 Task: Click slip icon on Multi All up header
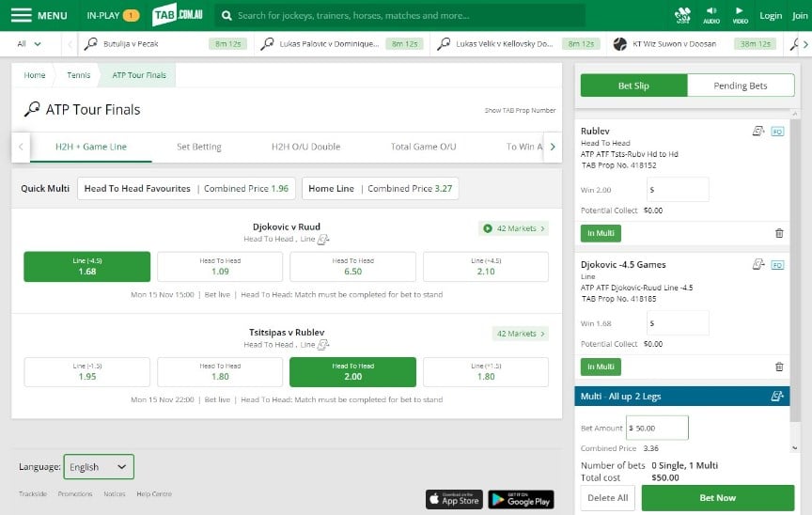click(777, 397)
